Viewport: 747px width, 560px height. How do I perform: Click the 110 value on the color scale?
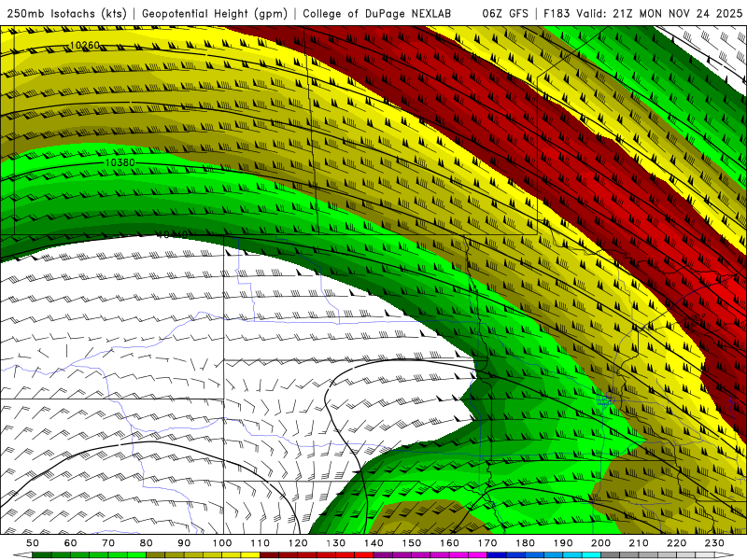point(261,543)
